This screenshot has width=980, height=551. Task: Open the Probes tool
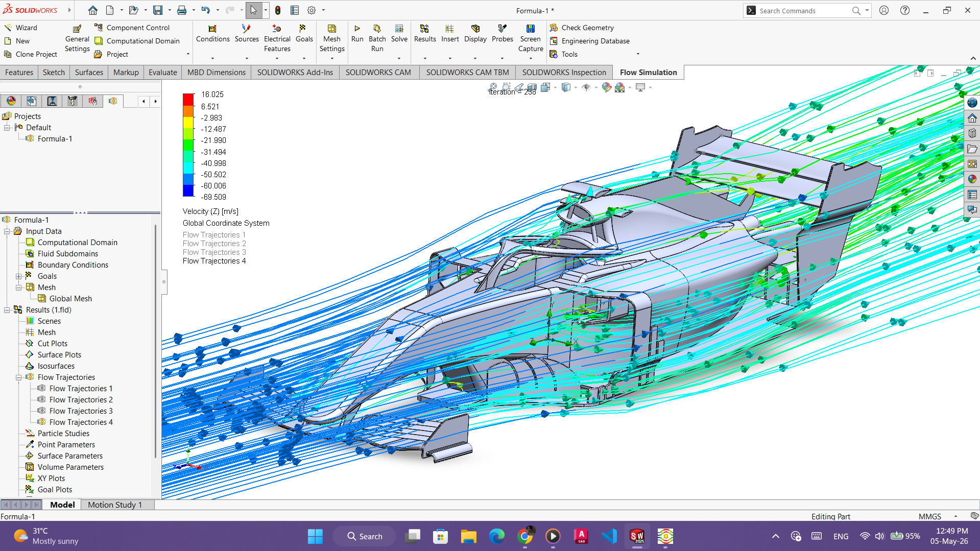503,34
